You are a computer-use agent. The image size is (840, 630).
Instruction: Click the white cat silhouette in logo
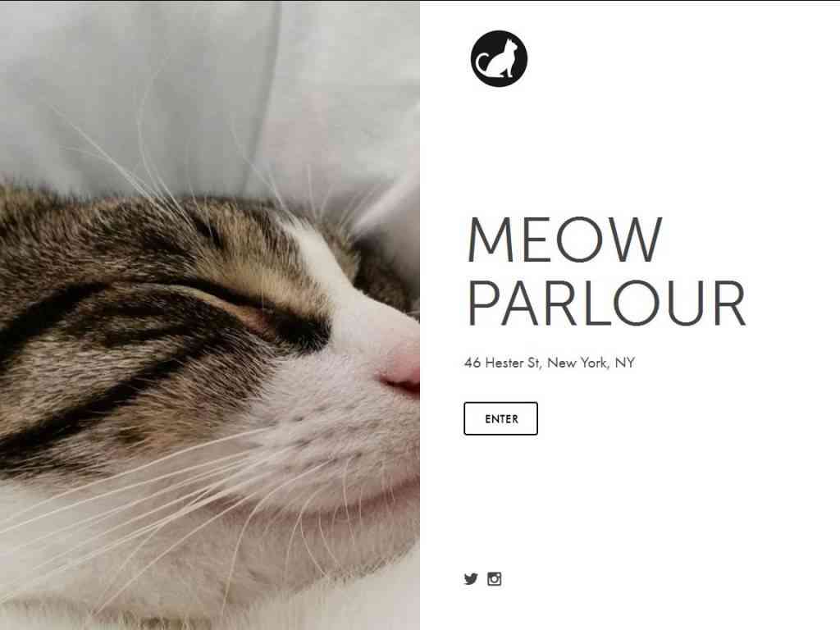click(501, 57)
